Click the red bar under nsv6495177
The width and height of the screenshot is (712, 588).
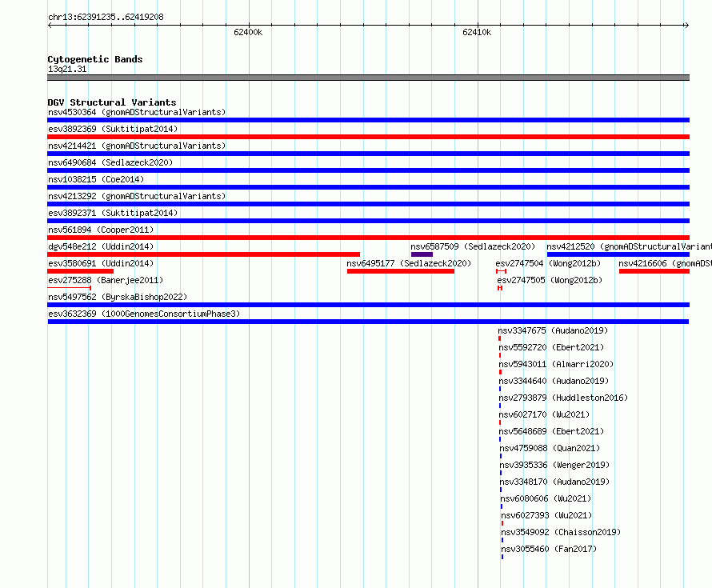click(401, 271)
